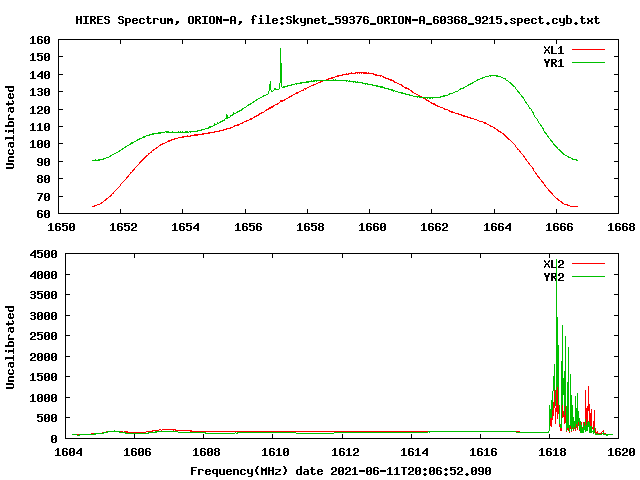
Task: Click the 1650 x-axis tick label
Action: pos(61,227)
